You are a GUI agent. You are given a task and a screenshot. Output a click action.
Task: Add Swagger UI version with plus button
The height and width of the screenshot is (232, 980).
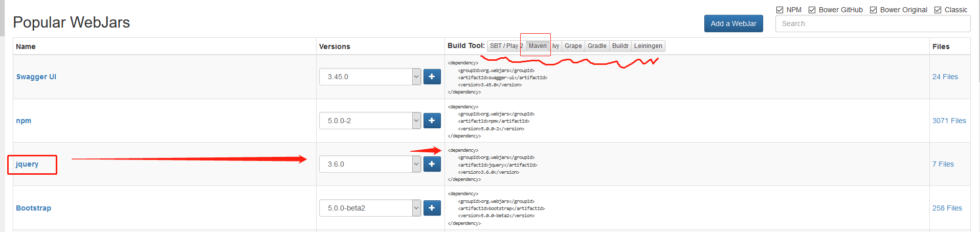[x=432, y=77]
